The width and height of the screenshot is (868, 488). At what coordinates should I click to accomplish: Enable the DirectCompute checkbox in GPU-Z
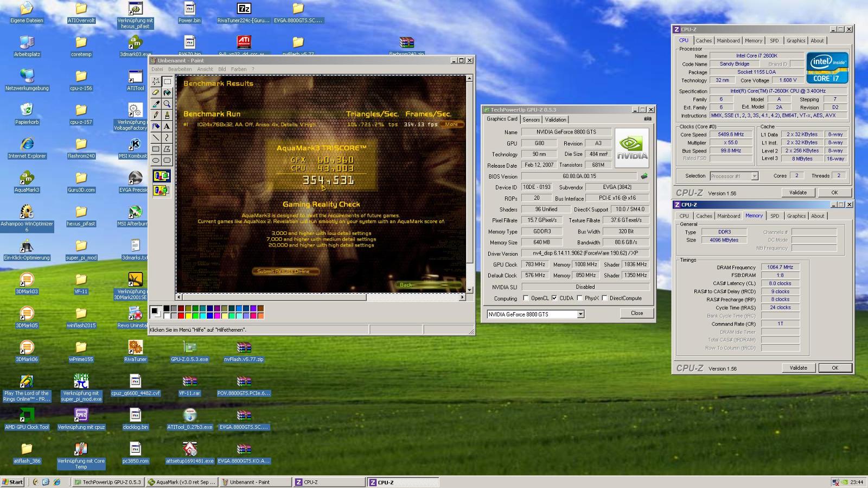point(604,298)
